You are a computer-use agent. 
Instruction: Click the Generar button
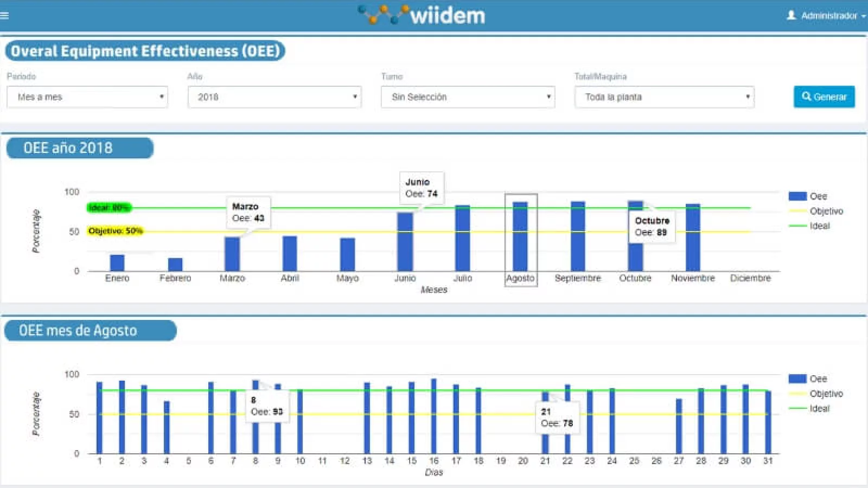[824, 97]
